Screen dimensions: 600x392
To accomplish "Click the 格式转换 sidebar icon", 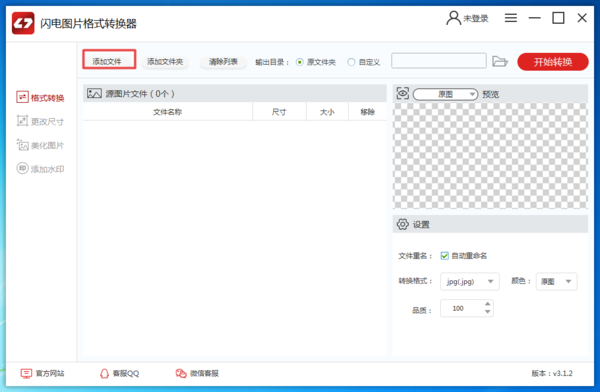I will 22,97.
